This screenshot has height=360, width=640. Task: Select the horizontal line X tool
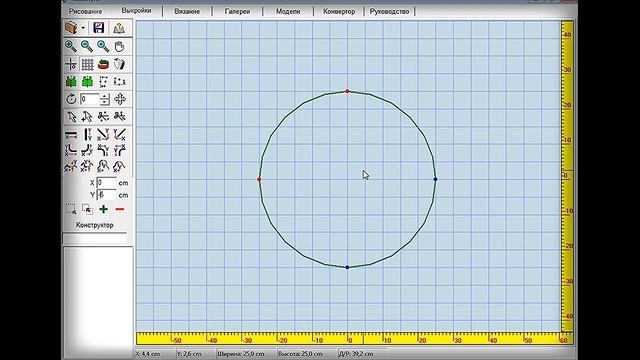point(71,135)
